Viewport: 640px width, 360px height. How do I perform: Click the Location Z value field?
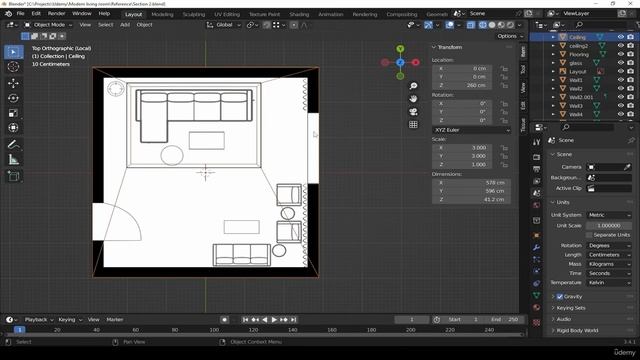tap(462, 85)
